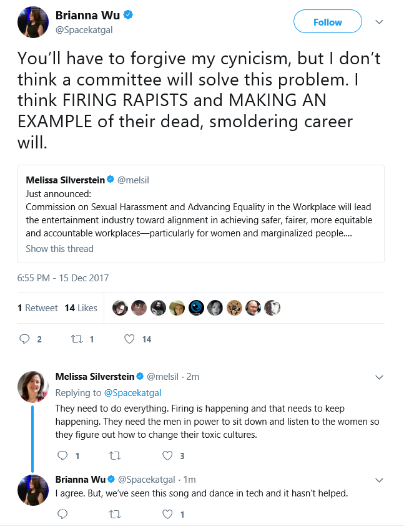Open 'Show this thread' link
Viewport: 404px width, 532px height.
(x=59, y=249)
